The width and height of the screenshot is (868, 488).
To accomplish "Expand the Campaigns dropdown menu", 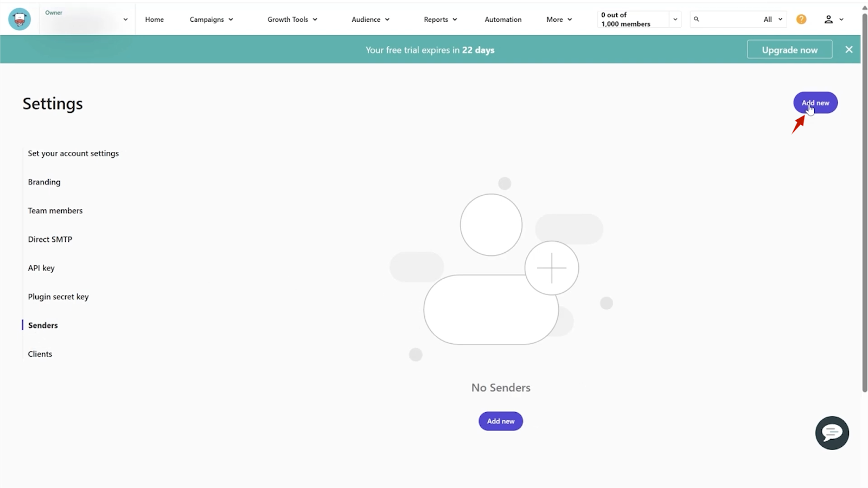I will tap(211, 20).
